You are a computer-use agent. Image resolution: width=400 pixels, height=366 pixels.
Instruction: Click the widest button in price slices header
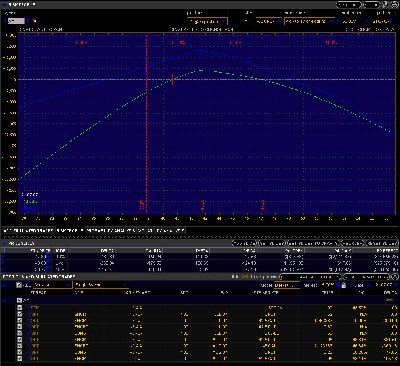pos(313,243)
